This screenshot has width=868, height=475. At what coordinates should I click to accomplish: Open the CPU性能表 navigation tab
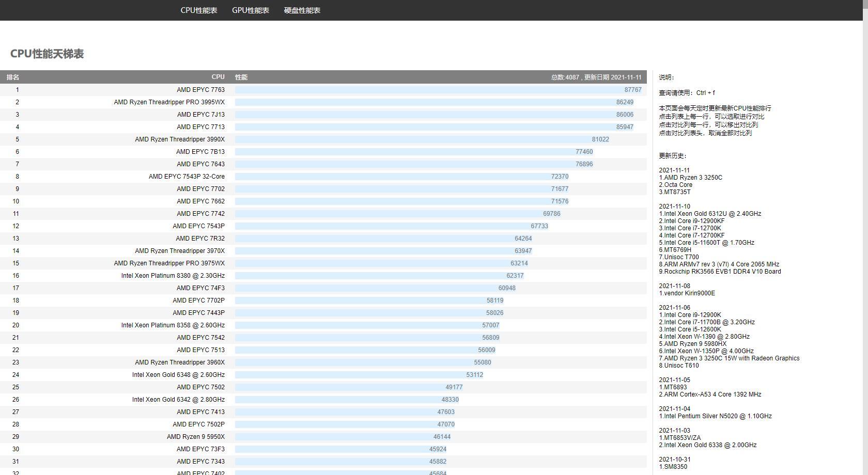coord(198,10)
